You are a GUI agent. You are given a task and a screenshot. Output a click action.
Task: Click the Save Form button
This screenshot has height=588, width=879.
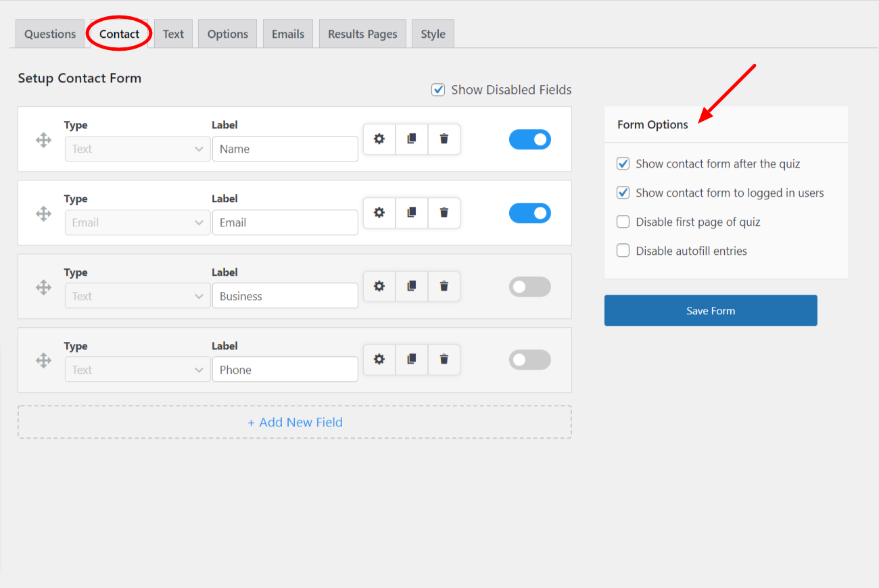(710, 310)
